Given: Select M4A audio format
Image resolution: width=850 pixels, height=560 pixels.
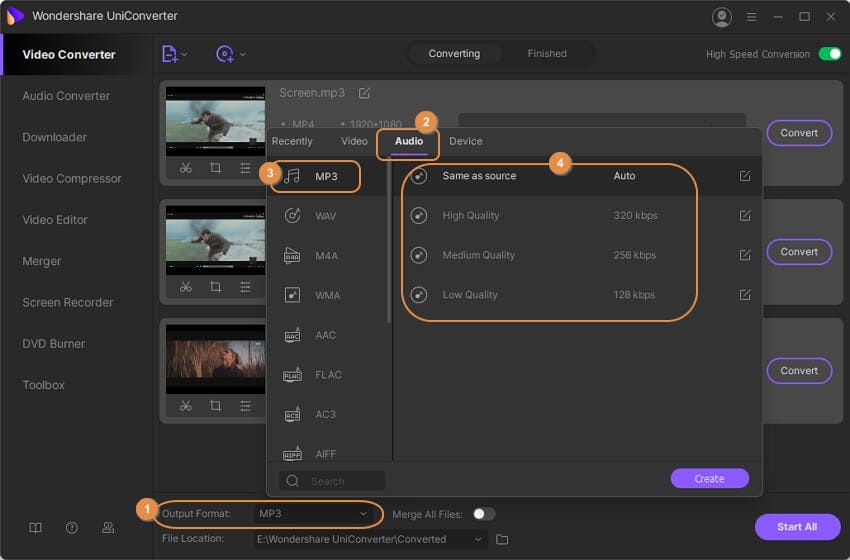Looking at the screenshot, I should [329, 255].
